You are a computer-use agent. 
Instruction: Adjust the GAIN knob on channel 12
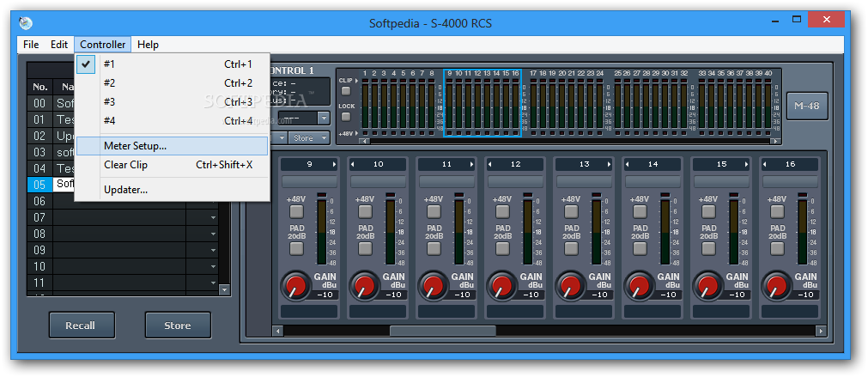pyautogui.click(x=501, y=286)
